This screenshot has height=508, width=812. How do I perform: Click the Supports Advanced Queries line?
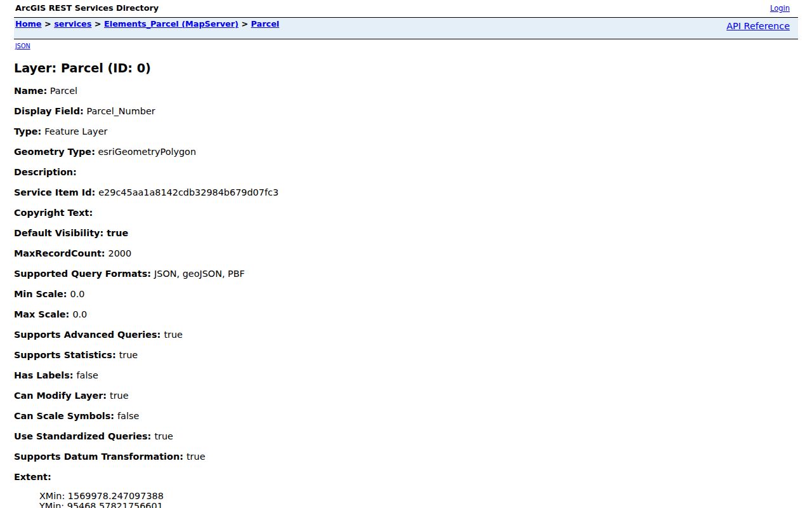pos(98,335)
